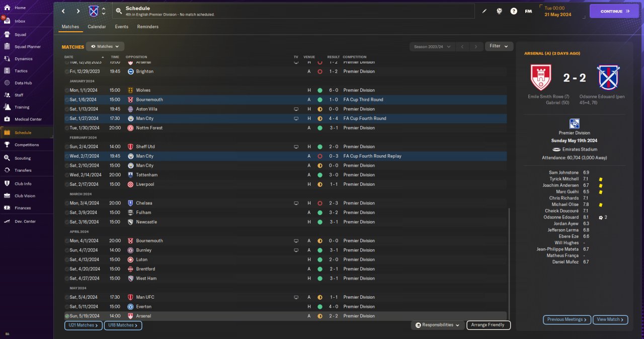This screenshot has height=339, width=644.
Task: Click View Match button
Action: 610,320
